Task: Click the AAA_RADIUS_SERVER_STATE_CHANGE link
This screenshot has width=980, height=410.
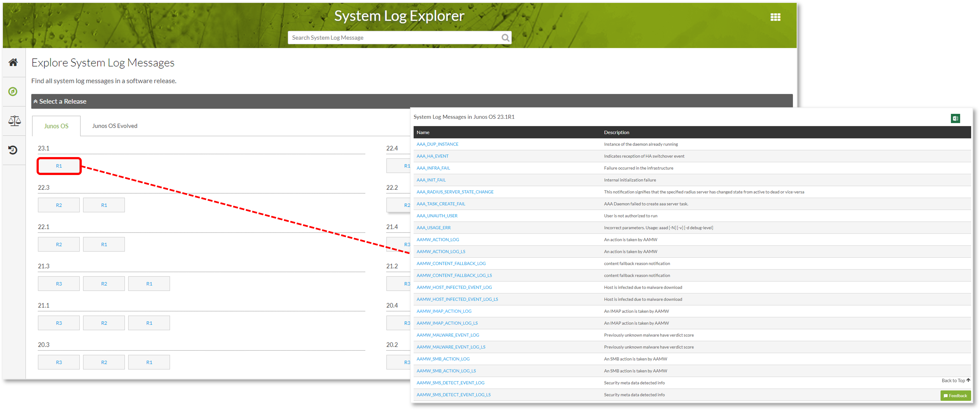Action: pos(455,192)
